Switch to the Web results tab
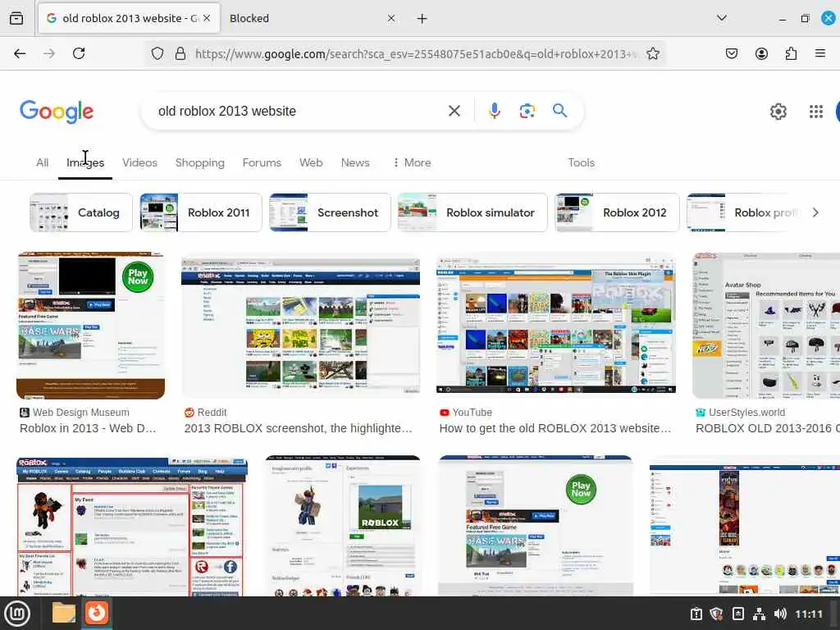840x630 pixels. (311, 162)
